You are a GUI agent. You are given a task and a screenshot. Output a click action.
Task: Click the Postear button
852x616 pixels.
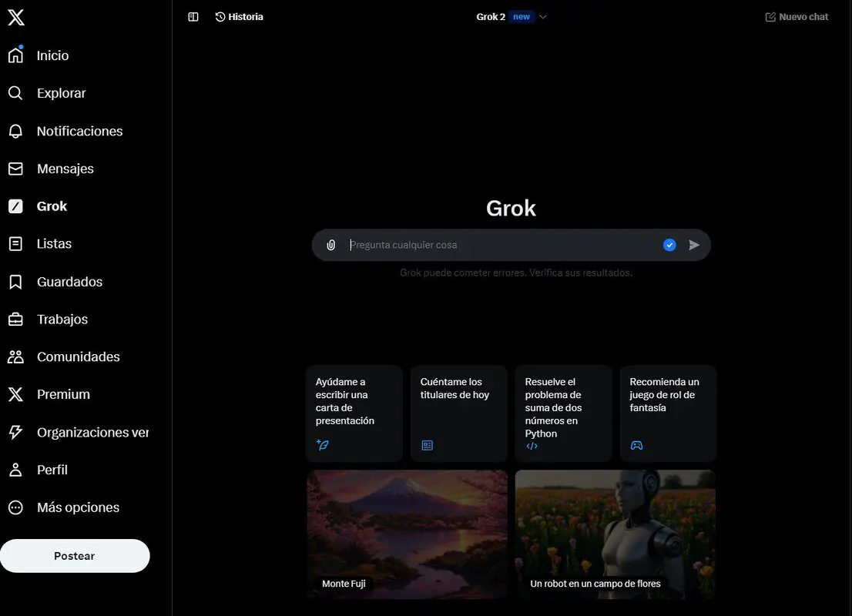tap(75, 556)
